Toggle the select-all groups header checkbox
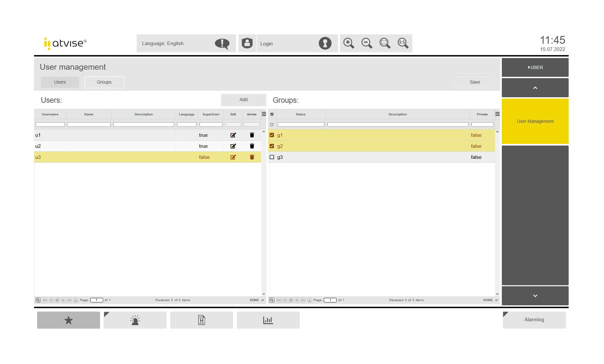The width and height of the screenshot is (604, 364). [x=272, y=114]
